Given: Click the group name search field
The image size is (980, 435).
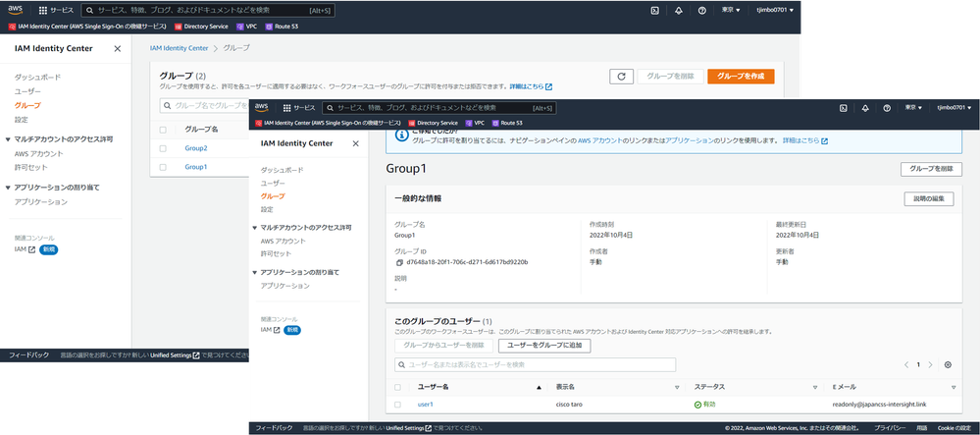Looking at the screenshot, I should point(205,106).
